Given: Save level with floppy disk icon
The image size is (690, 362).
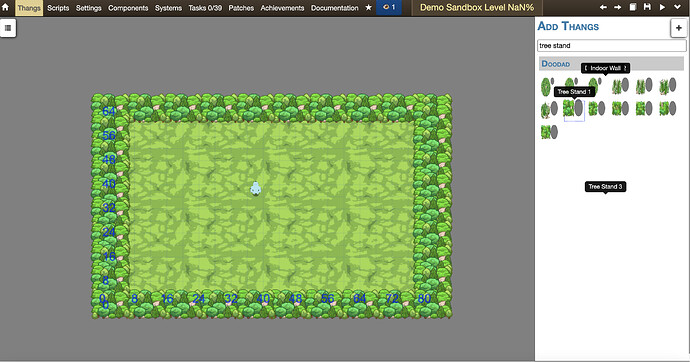Looking at the screenshot, I should click(647, 7).
